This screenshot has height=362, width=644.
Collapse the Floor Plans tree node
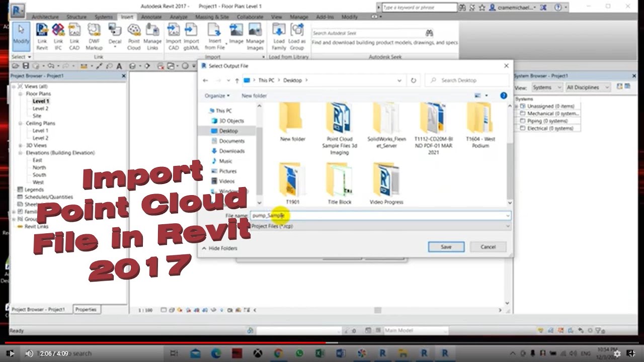(21, 94)
